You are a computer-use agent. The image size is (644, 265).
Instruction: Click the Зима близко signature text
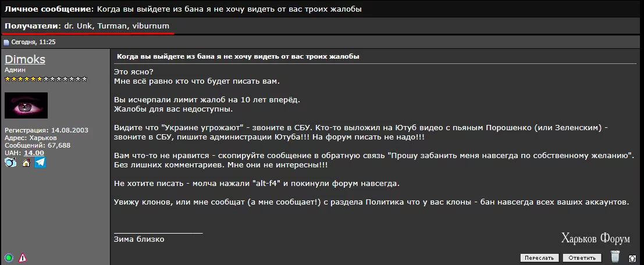139,239
